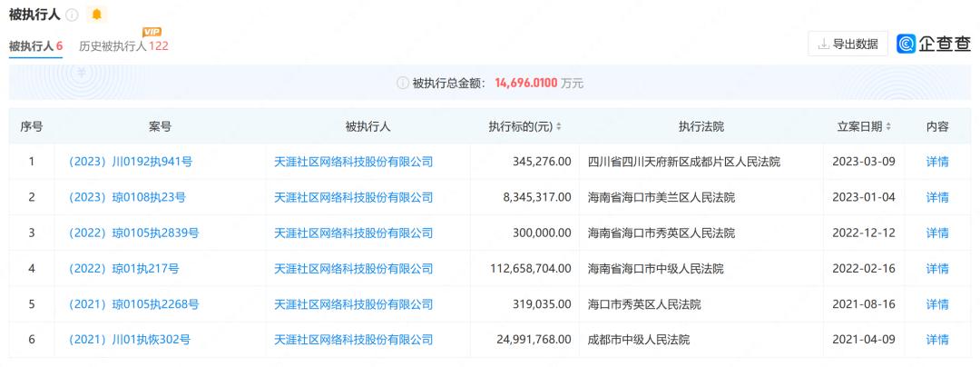This screenshot has height=367, width=980.
Task: Click court 四川省四川天府新区成都片区人民法院
Action: coord(684,162)
